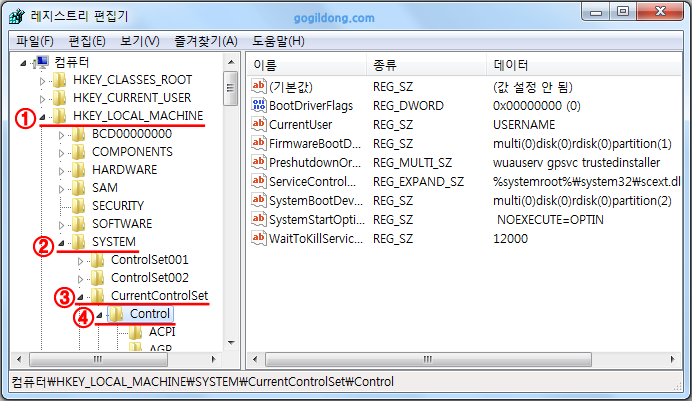
Task: Click tree pane vertical scroll up arrow
Action: (231, 62)
